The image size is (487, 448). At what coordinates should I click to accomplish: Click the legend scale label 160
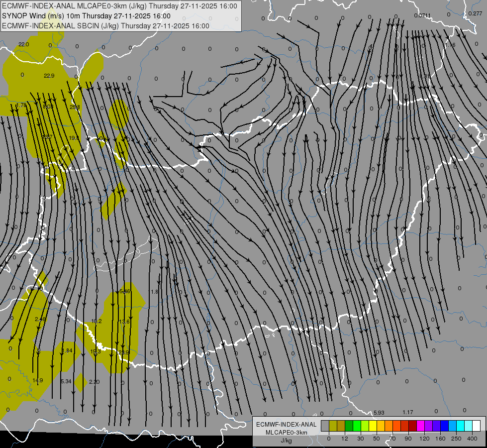click(x=440, y=439)
